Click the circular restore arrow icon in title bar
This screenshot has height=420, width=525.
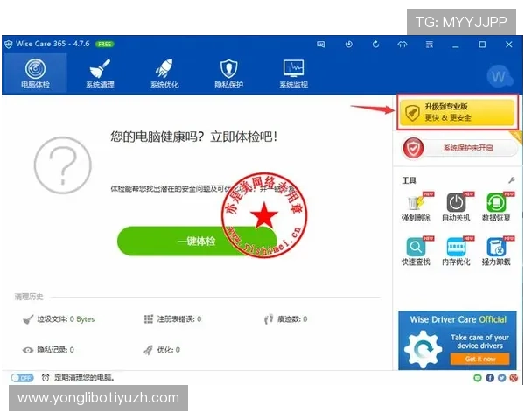(x=375, y=45)
